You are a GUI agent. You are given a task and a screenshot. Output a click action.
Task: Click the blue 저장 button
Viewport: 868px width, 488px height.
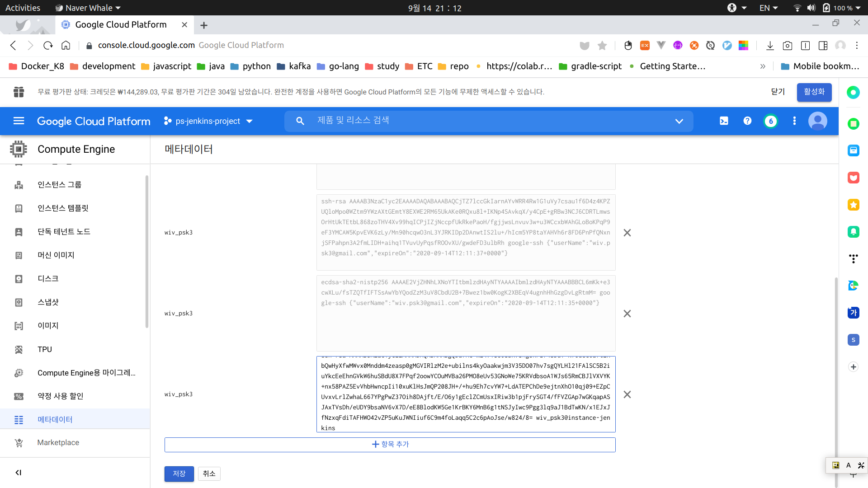click(x=179, y=474)
